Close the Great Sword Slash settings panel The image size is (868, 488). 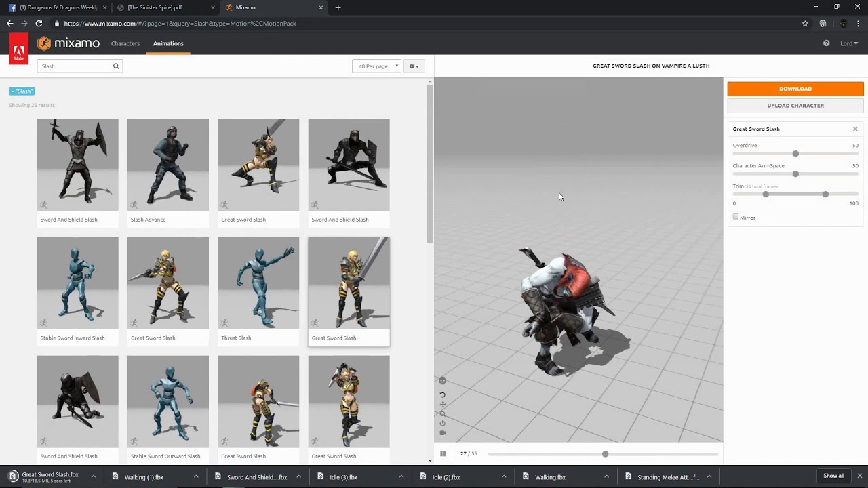(855, 129)
